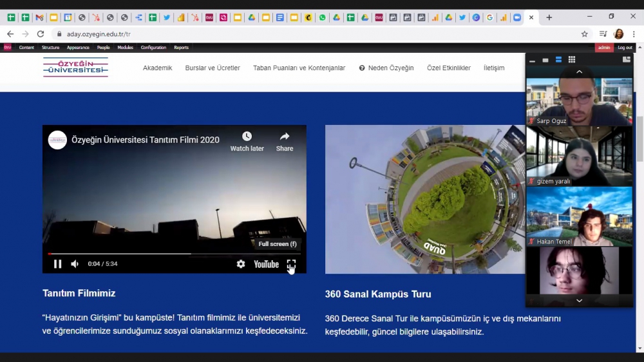Image resolution: width=644 pixels, height=362 pixels.
Task: Switch to the Google Calendar tab
Action: 68,17
